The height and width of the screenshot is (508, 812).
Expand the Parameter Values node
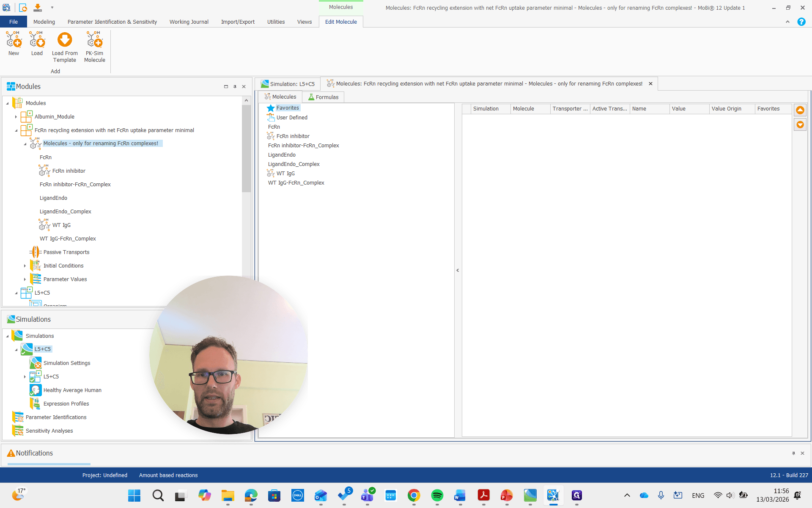pos(25,279)
